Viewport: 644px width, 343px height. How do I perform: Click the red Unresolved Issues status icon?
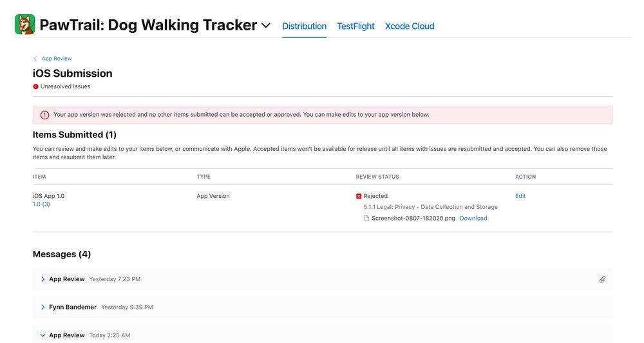[x=35, y=86]
